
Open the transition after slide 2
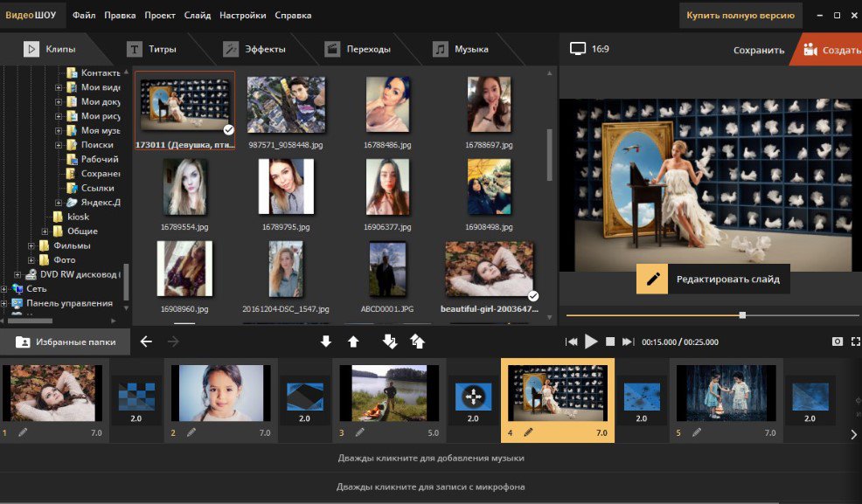[x=304, y=397]
